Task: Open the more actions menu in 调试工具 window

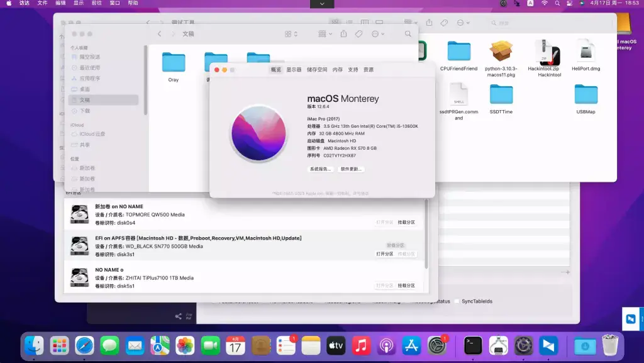Action: pyautogui.click(x=464, y=23)
